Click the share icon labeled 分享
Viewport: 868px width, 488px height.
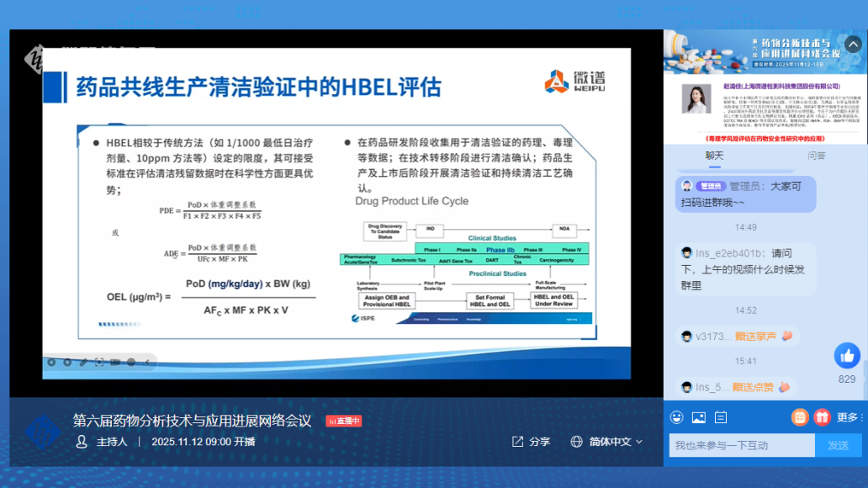coord(531,442)
